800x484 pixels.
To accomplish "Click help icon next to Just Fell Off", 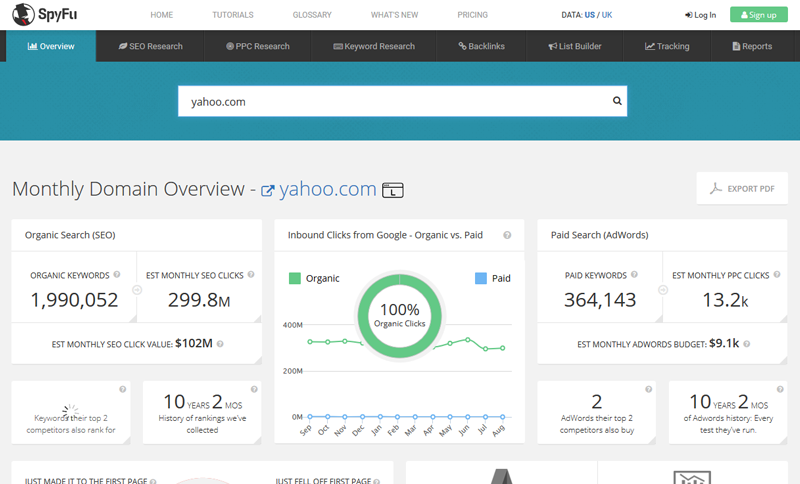I will pyautogui.click(x=377, y=481).
